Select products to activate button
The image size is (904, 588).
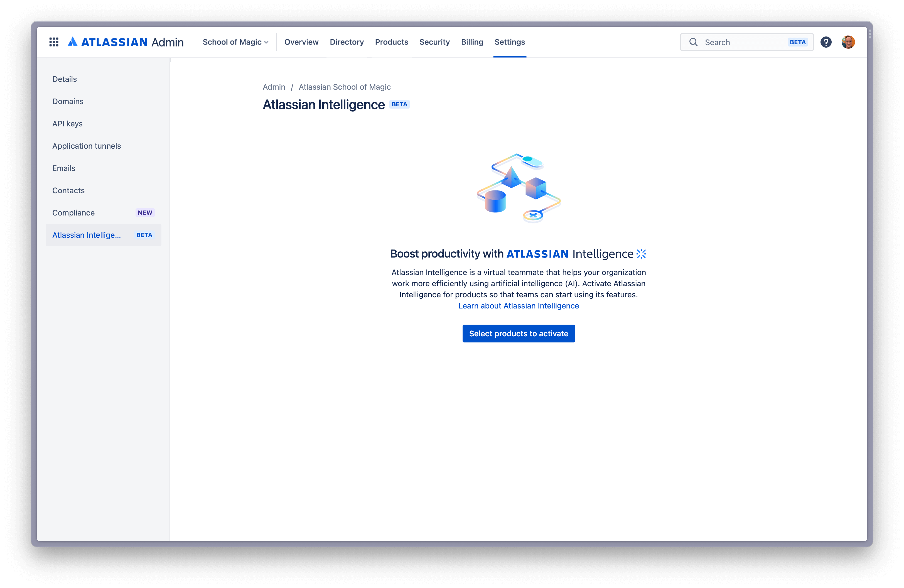point(519,334)
